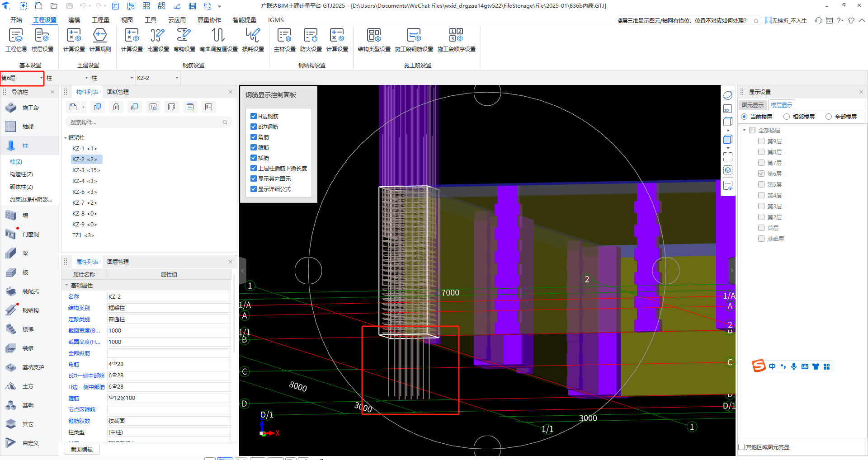Open 施工段钢筋设置 tool
This screenshot has height=460, width=868.
(414, 40)
